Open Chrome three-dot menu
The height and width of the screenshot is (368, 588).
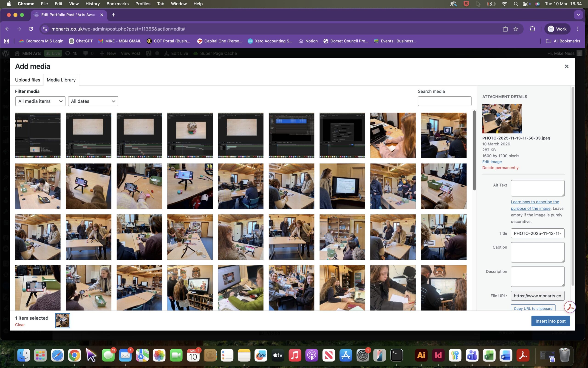[578, 29]
